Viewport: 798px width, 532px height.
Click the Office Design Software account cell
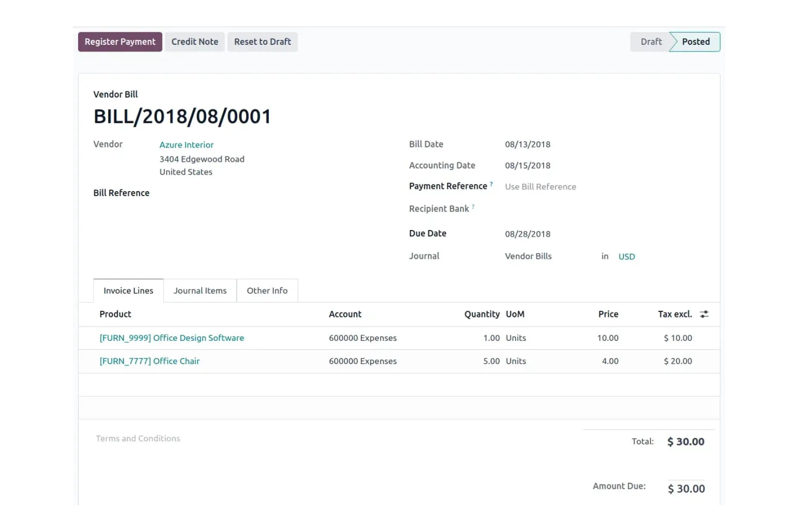[363, 338]
